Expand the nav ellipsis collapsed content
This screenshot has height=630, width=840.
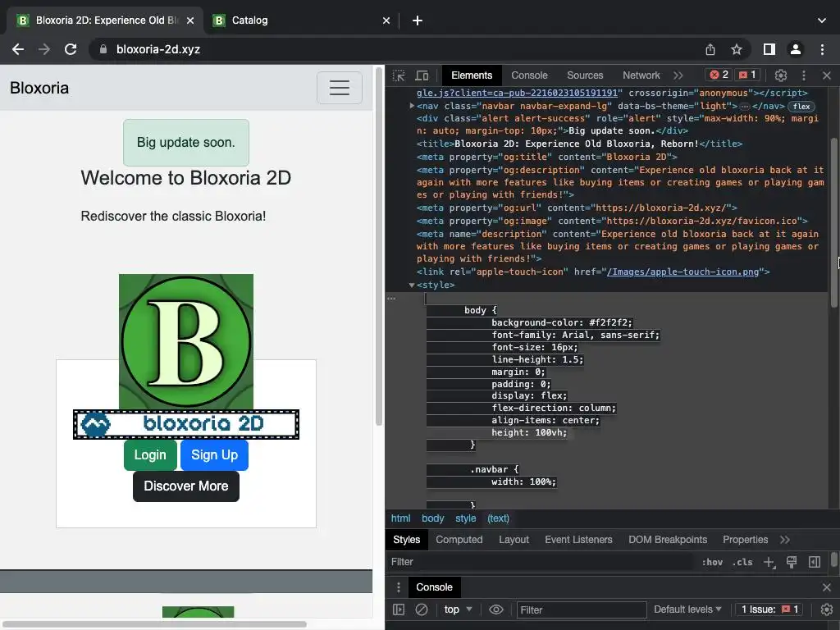pyautogui.click(x=745, y=107)
